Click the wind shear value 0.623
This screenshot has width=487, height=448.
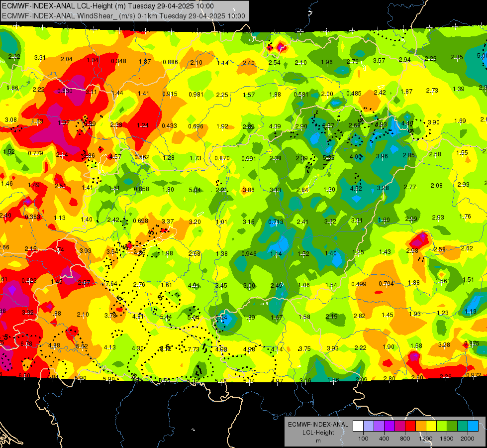coord(29,281)
